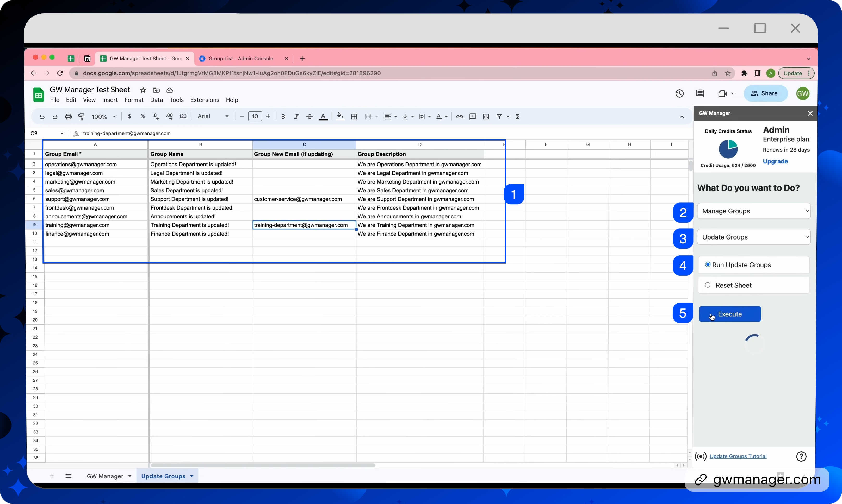
Task: Select cell customer-service@gwmanager.com
Action: [x=304, y=199]
